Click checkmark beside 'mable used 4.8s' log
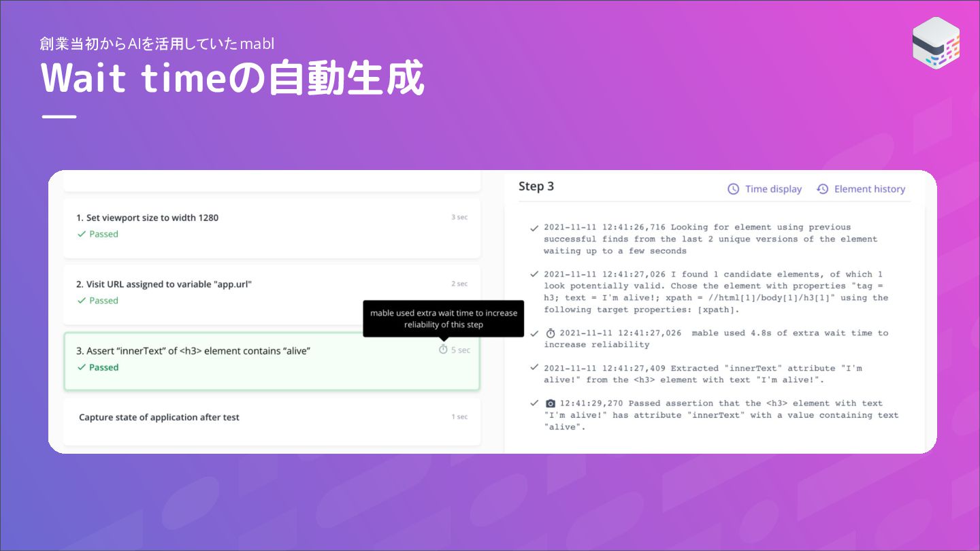This screenshot has width=980, height=551. click(534, 333)
